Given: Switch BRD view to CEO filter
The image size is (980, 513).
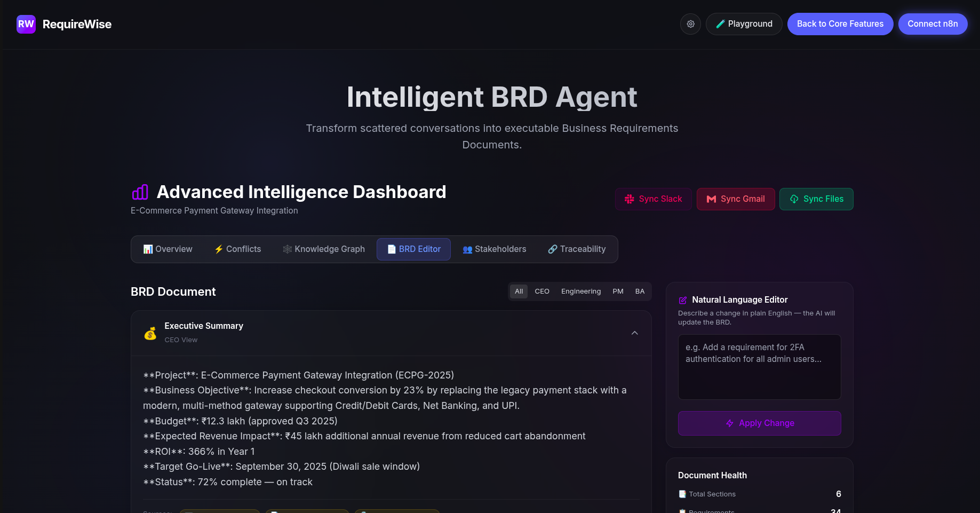Looking at the screenshot, I should pos(541,291).
